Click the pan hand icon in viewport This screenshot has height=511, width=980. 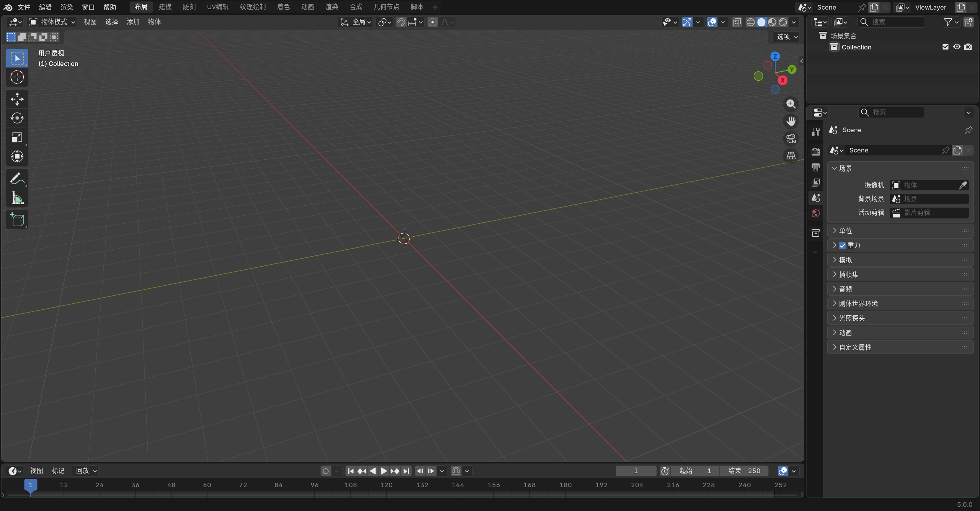pos(791,121)
